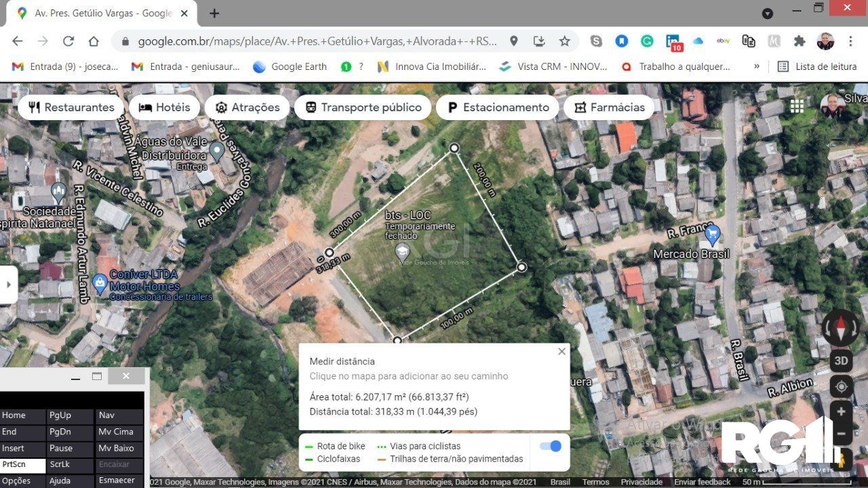868x488 pixels.
Task: Toggle the bike layer legend switch
Action: coord(551,446)
